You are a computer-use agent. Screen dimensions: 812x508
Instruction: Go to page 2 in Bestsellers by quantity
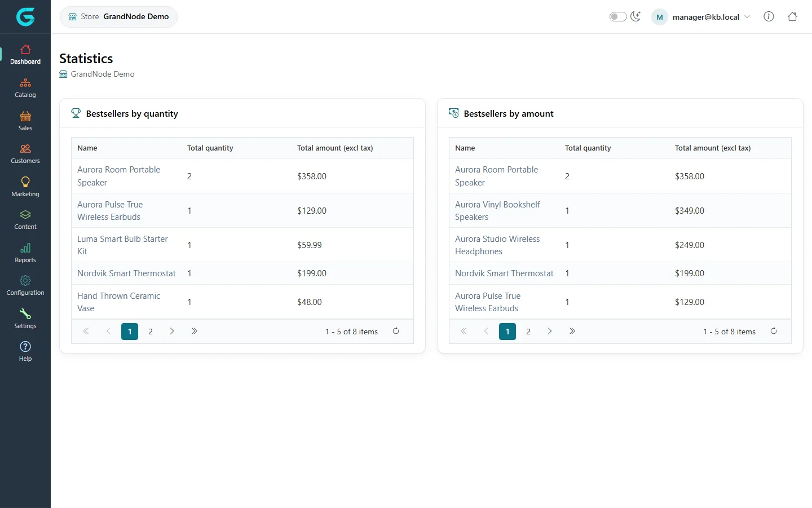tap(151, 332)
